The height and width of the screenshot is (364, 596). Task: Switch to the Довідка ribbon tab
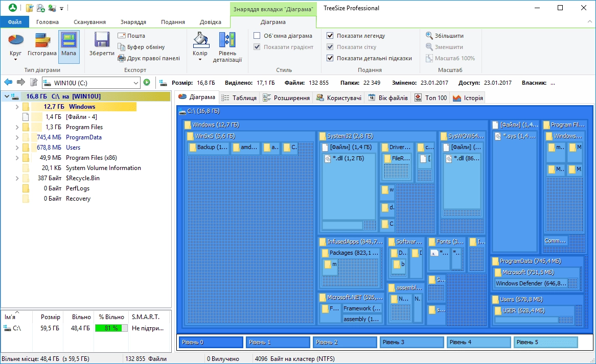211,22
